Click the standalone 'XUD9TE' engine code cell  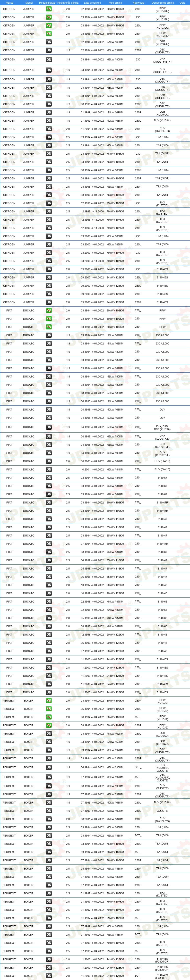(x=163, y=811)
